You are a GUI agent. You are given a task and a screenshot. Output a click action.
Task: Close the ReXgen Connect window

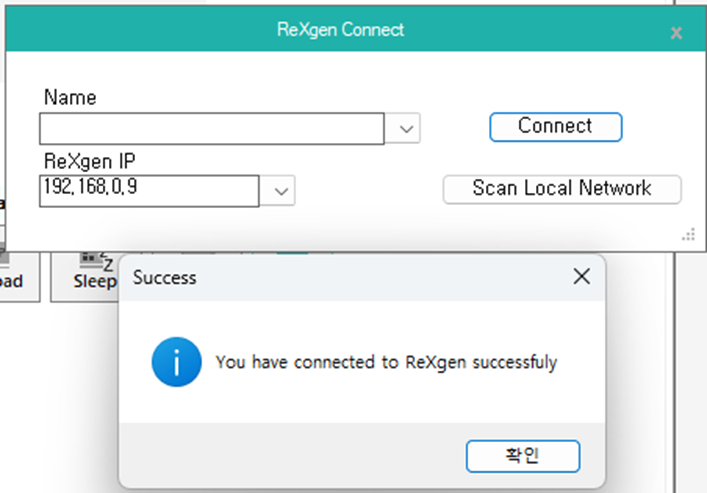(x=676, y=33)
